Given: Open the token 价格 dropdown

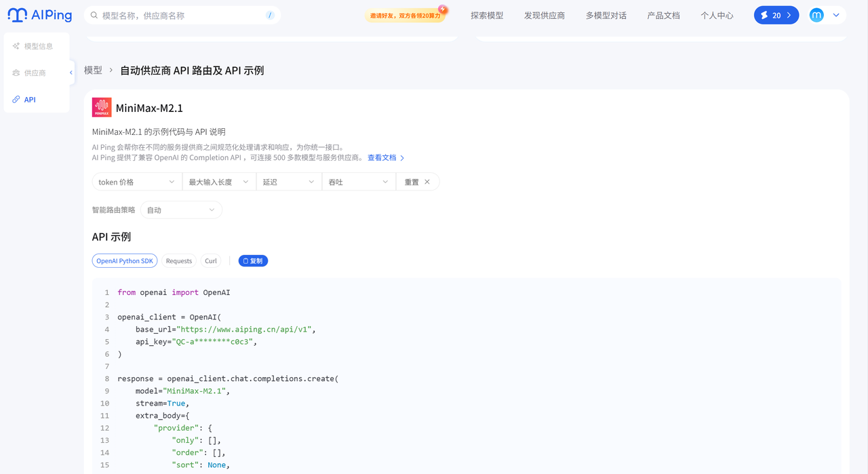Looking at the screenshot, I should [137, 182].
